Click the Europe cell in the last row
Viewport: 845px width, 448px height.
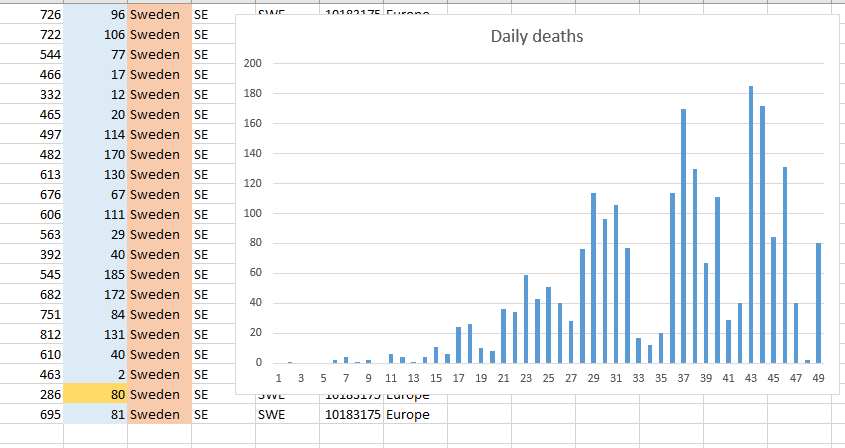point(414,414)
